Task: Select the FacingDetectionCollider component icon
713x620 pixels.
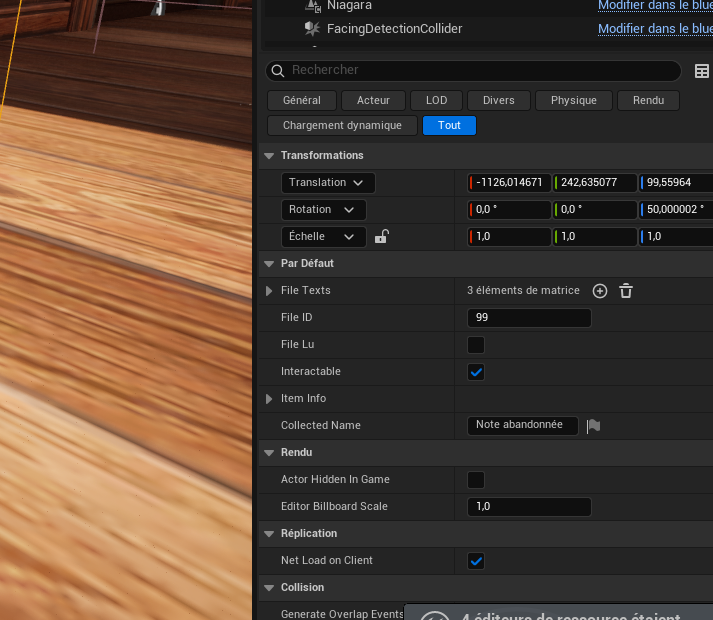Action: click(311, 29)
